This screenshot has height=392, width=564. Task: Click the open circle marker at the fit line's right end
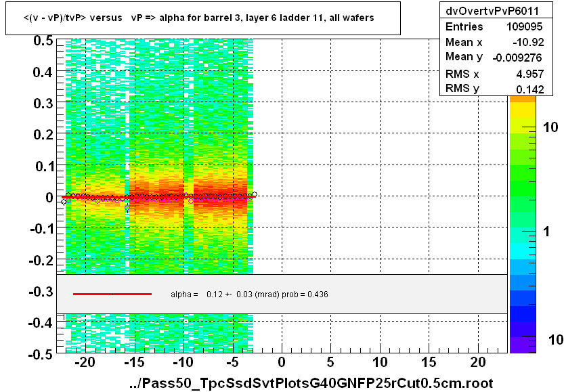[255, 194]
